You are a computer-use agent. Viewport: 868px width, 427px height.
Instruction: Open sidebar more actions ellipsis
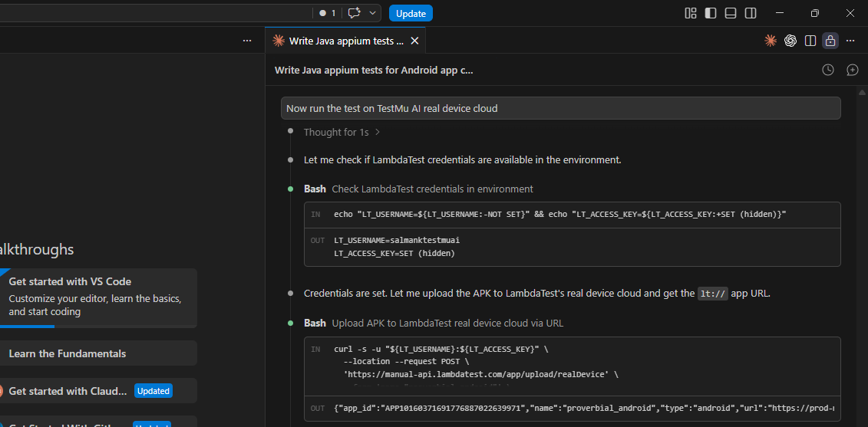click(x=247, y=41)
